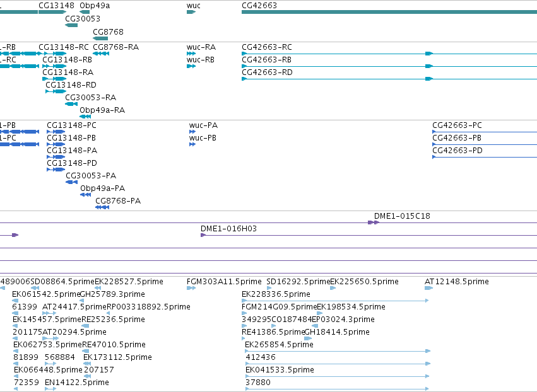Click the CG13148 gene label
Screen dimensions: 537x392
pos(56,6)
